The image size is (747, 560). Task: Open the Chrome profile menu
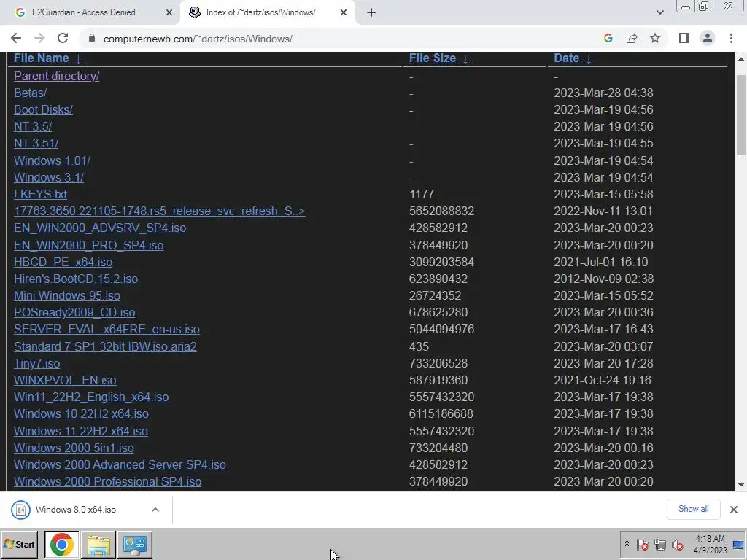point(708,39)
